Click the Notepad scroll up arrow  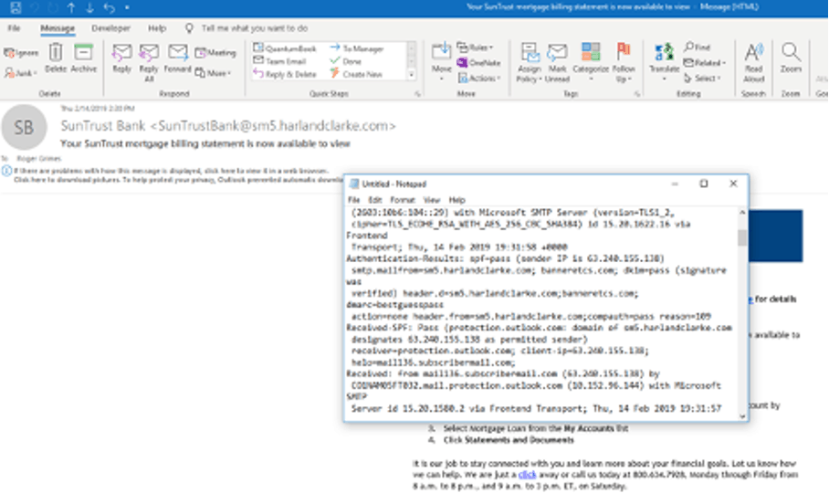point(742,212)
